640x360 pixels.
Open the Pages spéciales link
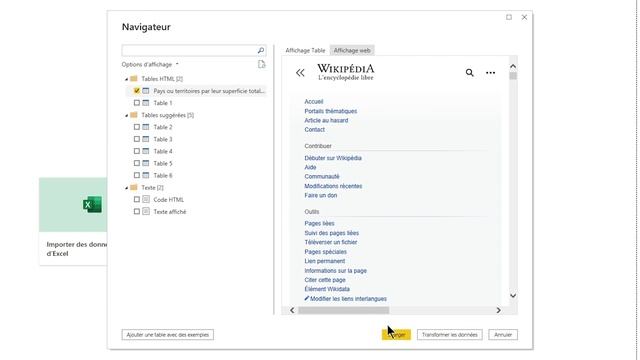pyautogui.click(x=325, y=252)
